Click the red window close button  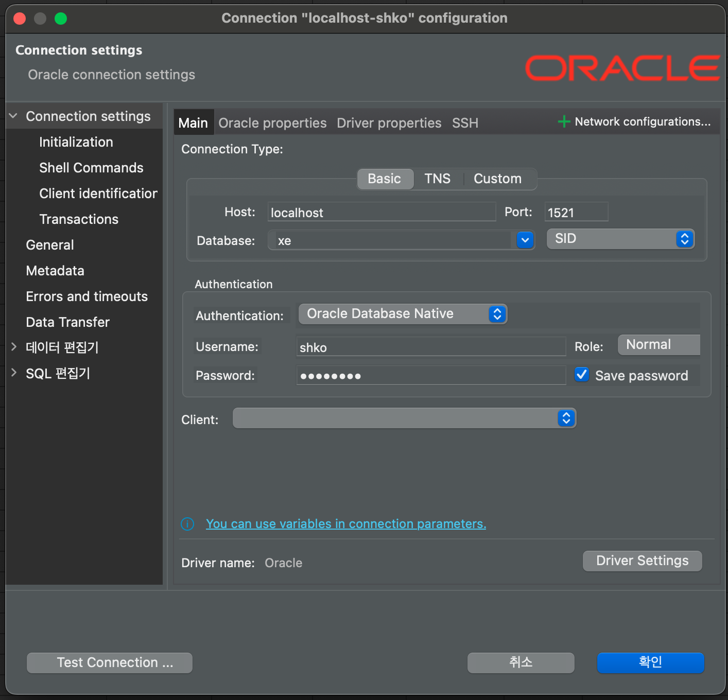(20, 19)
